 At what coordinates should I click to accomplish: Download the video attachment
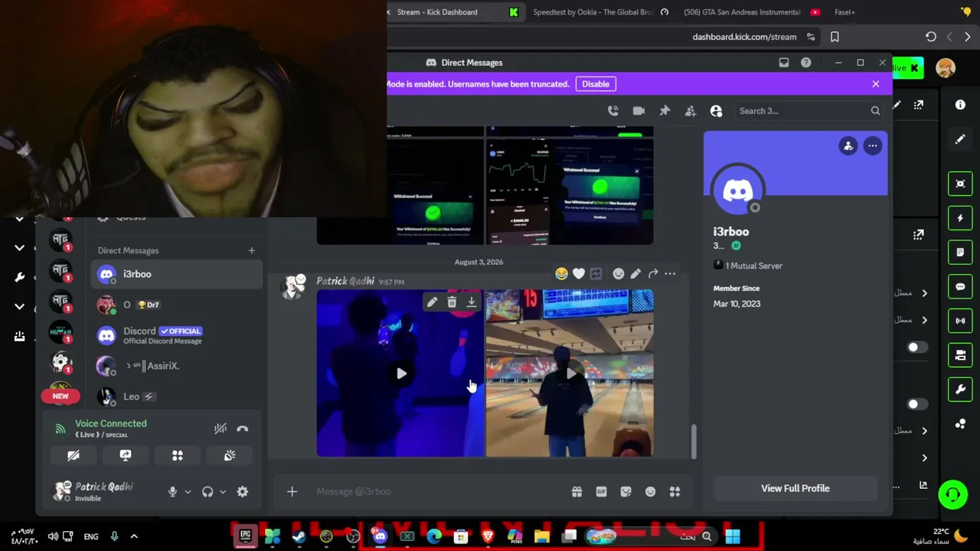[472, 303]
